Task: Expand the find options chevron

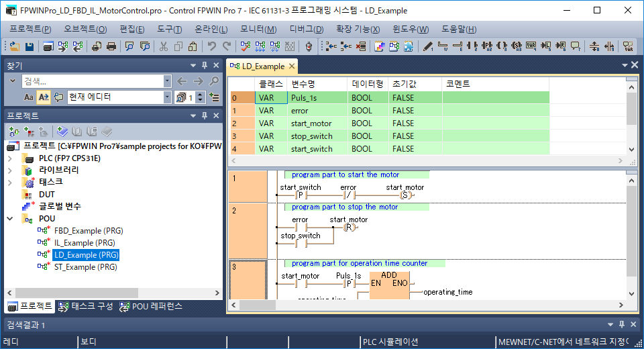Action: (13, 81)
